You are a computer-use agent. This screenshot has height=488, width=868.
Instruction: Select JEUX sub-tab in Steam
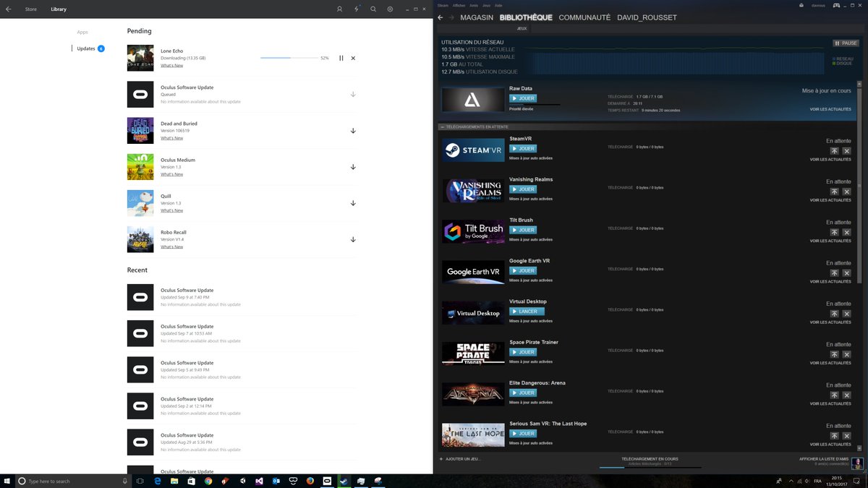click(x=522, y=28)
